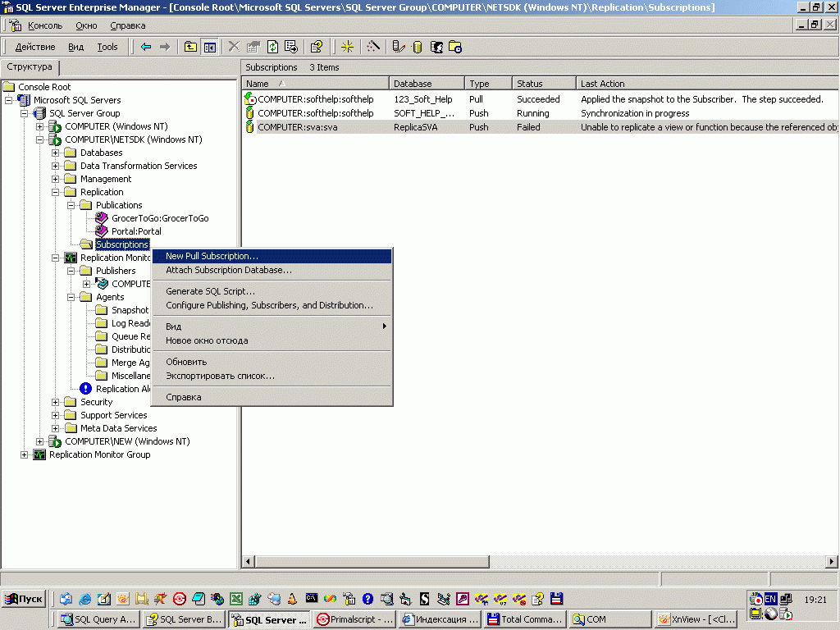Open the Окно menu
This screenshot has height=630, width=840.
coord(86,25)
